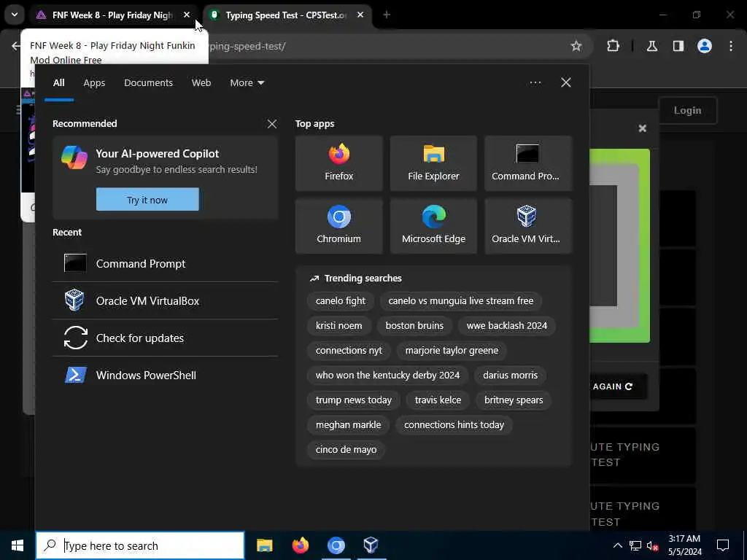Open File Explorer from the taskbar

(264, 545)
